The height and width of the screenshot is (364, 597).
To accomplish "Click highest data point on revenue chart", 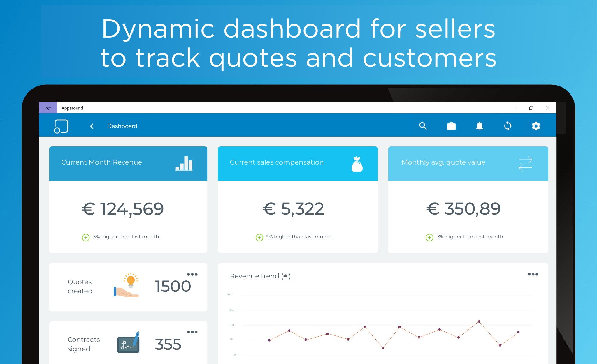I will (479, 321).
